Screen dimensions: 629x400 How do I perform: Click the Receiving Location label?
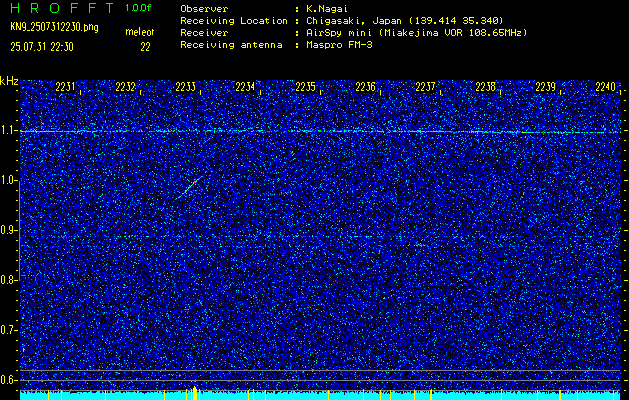pyautogui.click(x=234, y=21)
